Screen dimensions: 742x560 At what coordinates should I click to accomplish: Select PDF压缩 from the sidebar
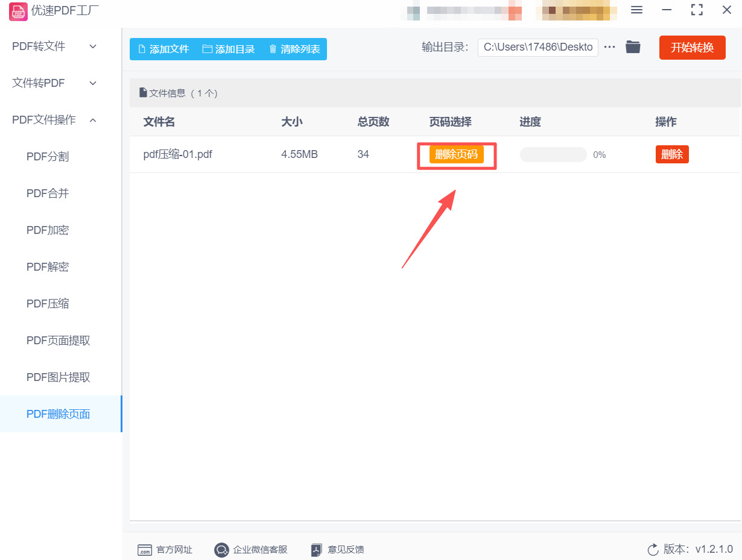tap(48, 303)
